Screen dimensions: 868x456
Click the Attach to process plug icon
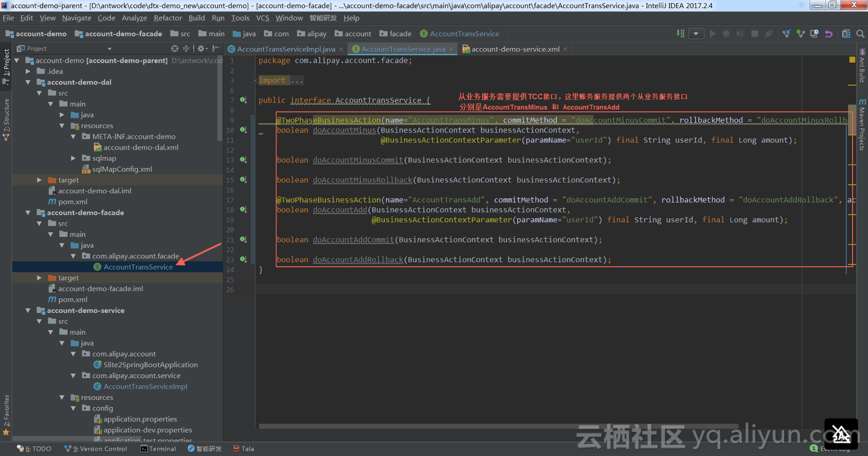[769, 34]
